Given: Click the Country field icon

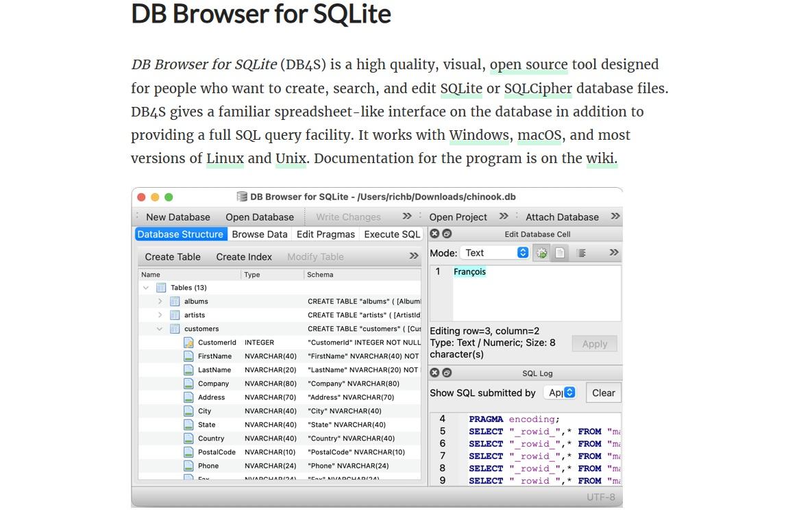Looking at the screenshot, I should point(188,439).
